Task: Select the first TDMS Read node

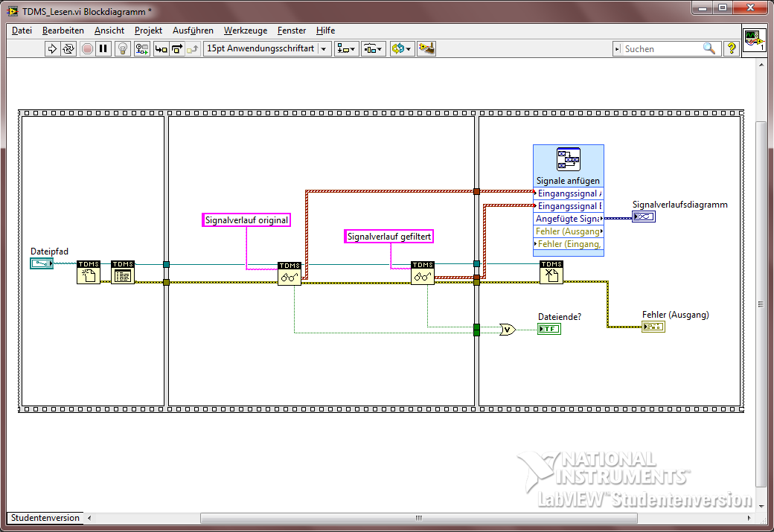Action: (290, 273)
